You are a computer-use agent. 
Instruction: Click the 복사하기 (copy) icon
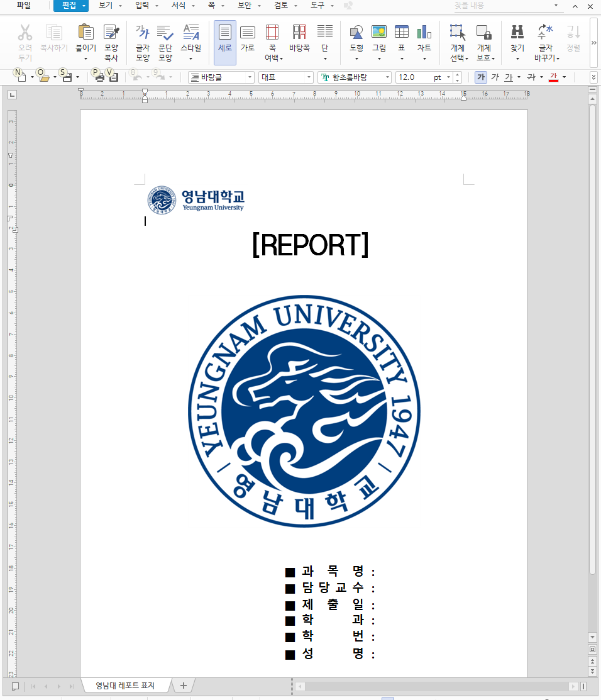point(54,33)
